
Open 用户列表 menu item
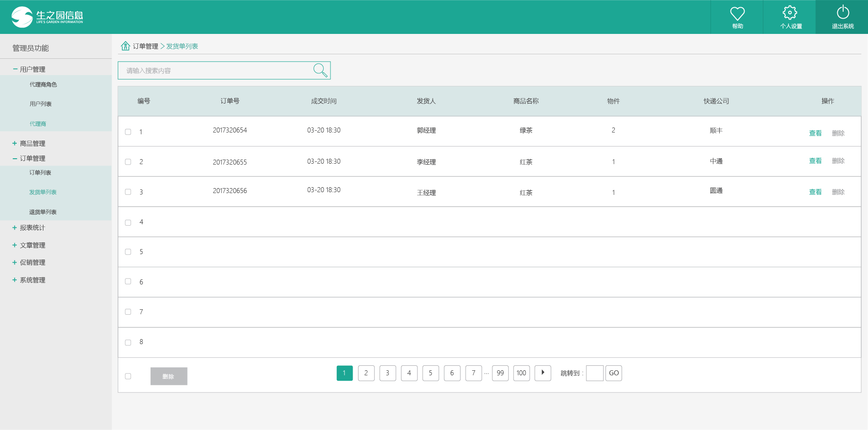[x=41, y=104]
